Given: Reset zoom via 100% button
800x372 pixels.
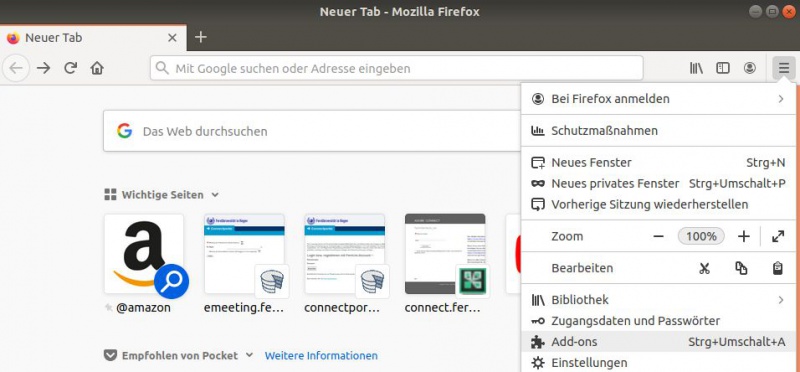Looking at the screenshot, I should tap(701, 236).
